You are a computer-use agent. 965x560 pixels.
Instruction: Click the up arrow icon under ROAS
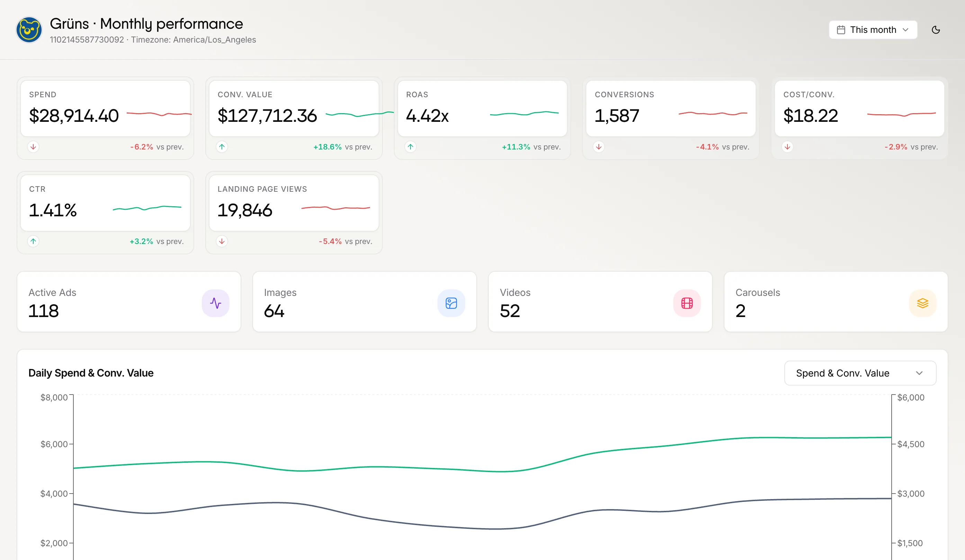(410, 147)
